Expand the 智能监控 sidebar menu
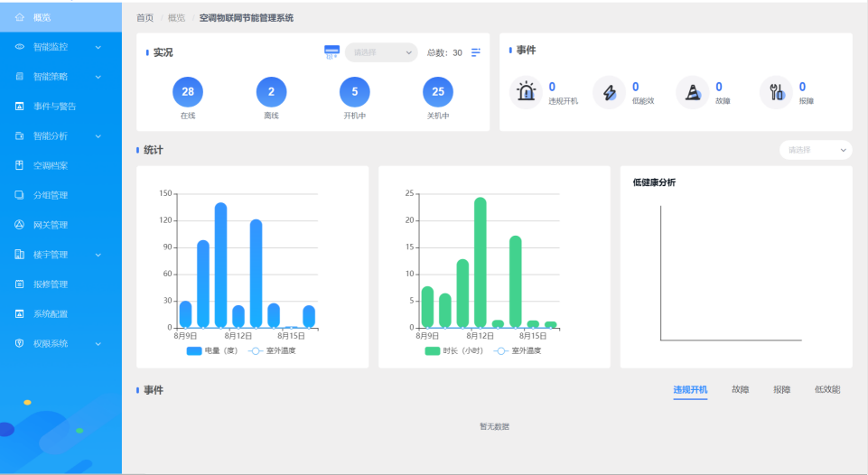The image size is (868, 475). click(x=60, y=47)
